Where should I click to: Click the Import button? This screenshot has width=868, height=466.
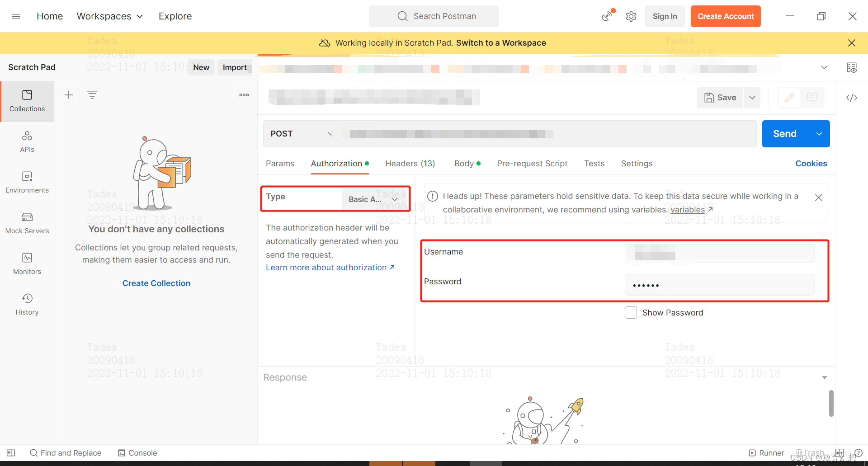coord(235,67)
